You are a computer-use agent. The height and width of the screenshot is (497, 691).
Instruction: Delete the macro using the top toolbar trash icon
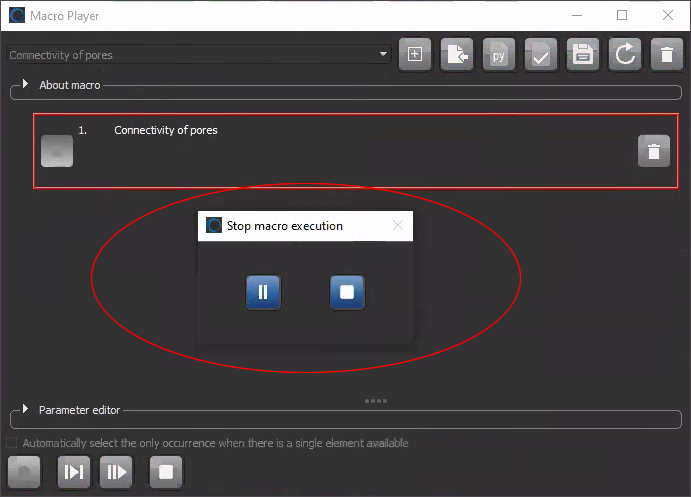tap(666, 56)
